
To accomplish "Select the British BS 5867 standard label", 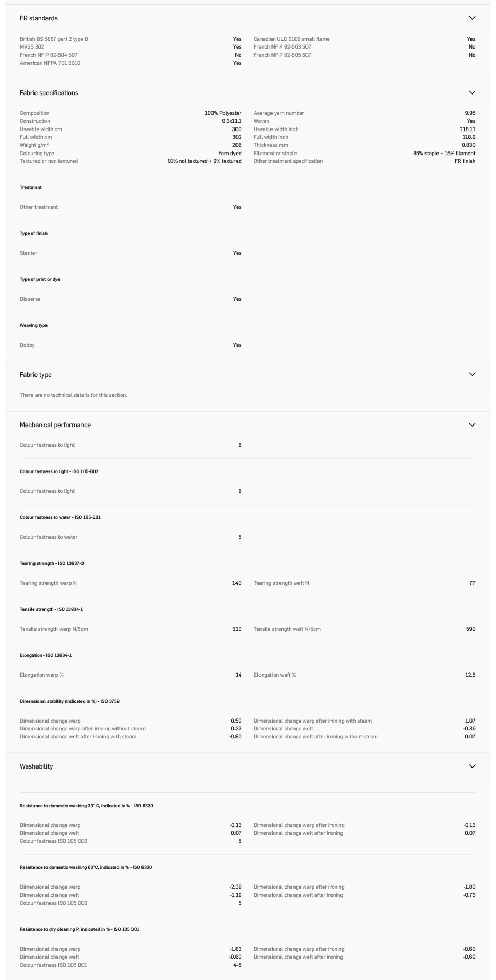I will coord(54,39).
